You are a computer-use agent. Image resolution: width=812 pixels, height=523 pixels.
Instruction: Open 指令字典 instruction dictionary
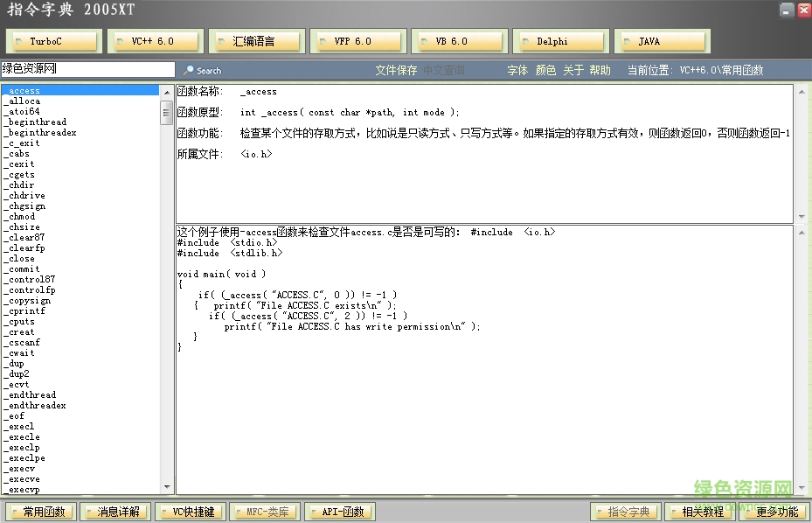pyautogui.click(x=625, y=512)
